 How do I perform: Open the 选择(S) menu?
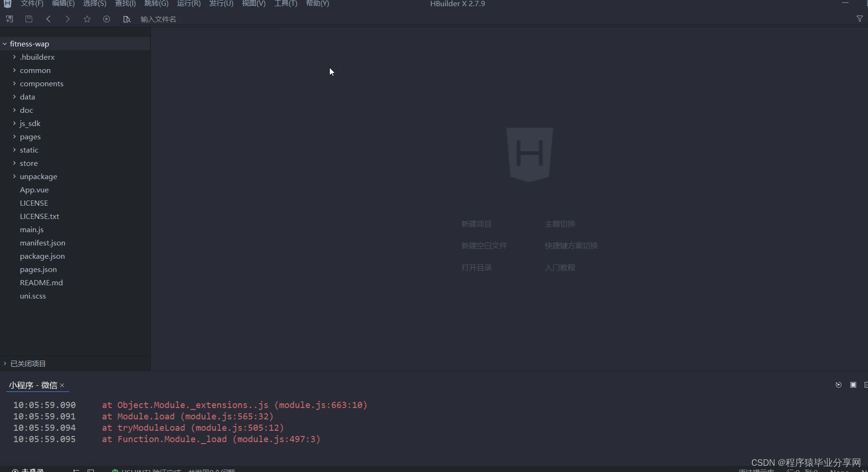click(x=95, y=3)
